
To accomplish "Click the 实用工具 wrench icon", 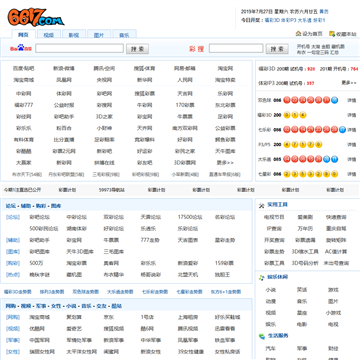I will click(262, 205).
